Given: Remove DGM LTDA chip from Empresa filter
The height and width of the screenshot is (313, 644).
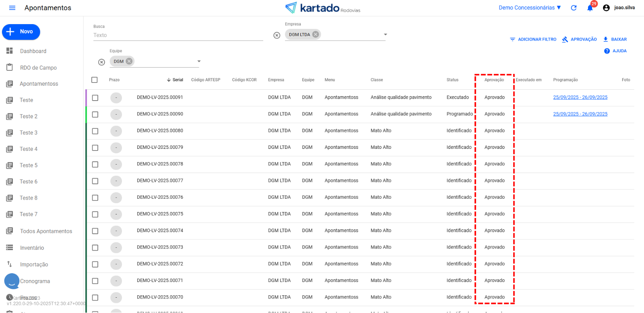Looking at the screenshot, I should [316, 35].
